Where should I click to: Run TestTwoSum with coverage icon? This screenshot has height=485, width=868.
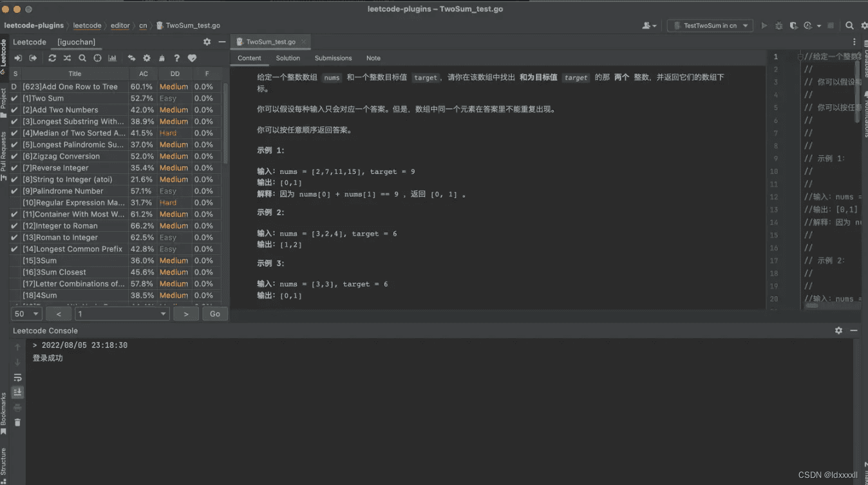[794, 26]
